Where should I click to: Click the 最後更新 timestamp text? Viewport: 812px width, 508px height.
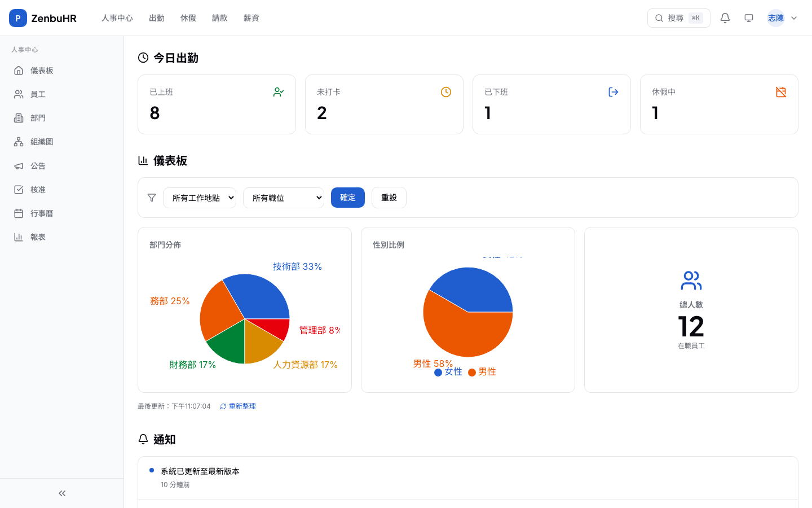[x=174, y=406]
